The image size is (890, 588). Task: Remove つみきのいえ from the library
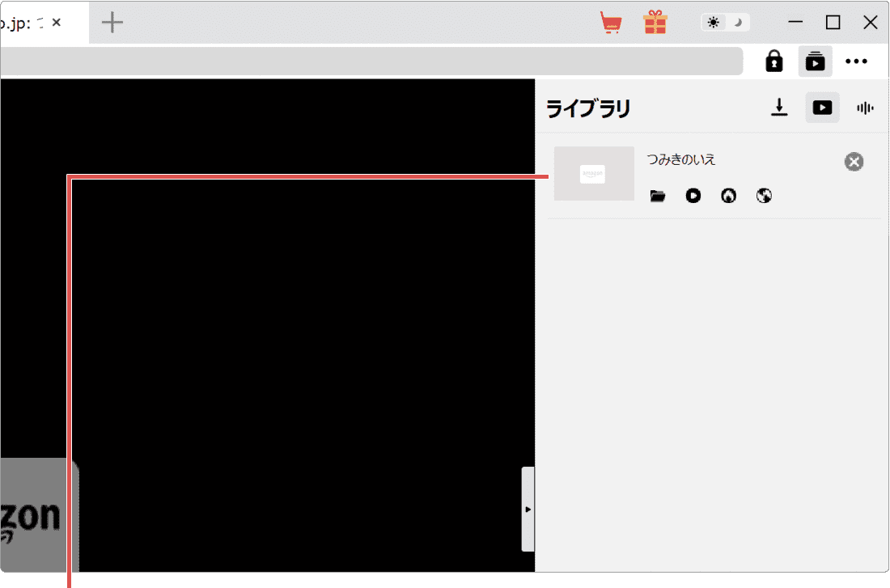(854, 162)
